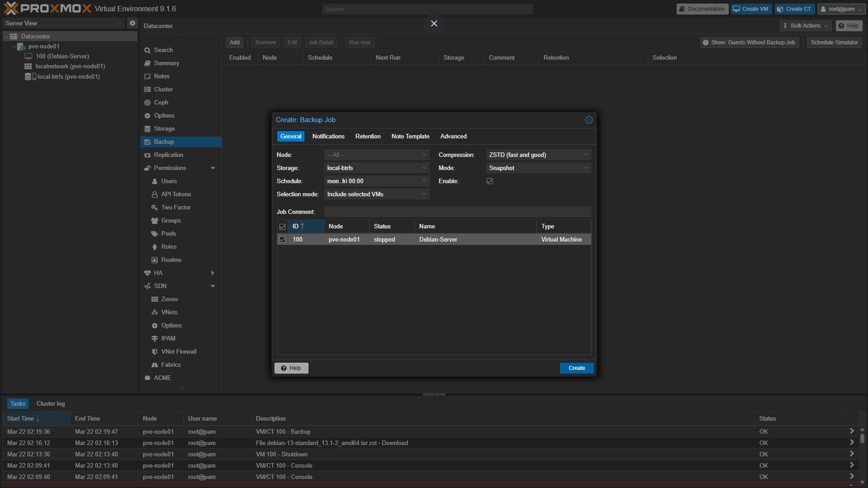Click the Search magnifier icon in sidebar
Screen dimensions: 868x488
(147, 50)
